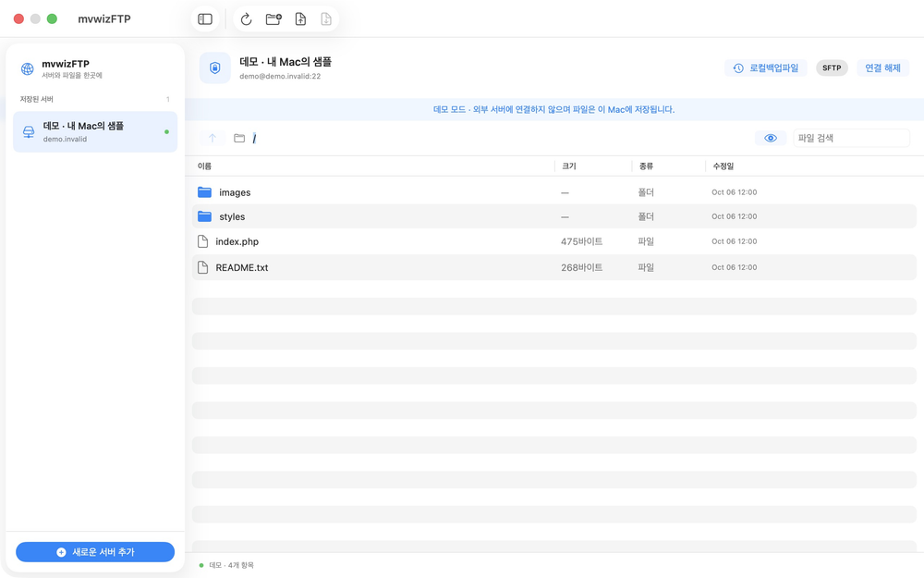This screenshot has width=924, height=578.
Task: Select the styles folder name
Action: coord(232,216)
